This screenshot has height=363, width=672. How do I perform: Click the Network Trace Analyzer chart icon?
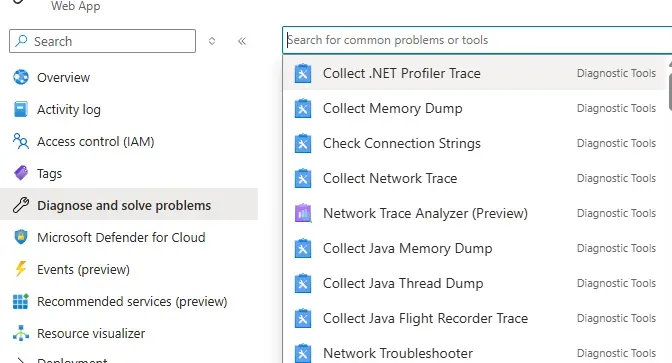click(x=303, y=213)
